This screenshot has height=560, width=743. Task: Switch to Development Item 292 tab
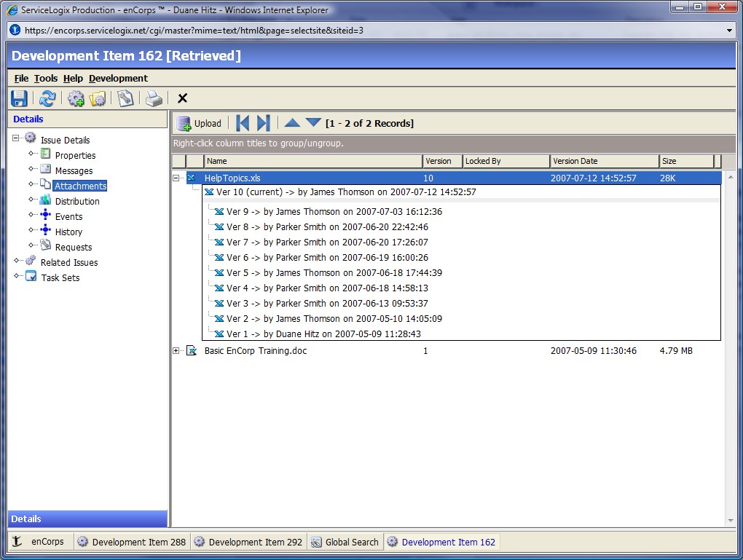pos(248,542)
